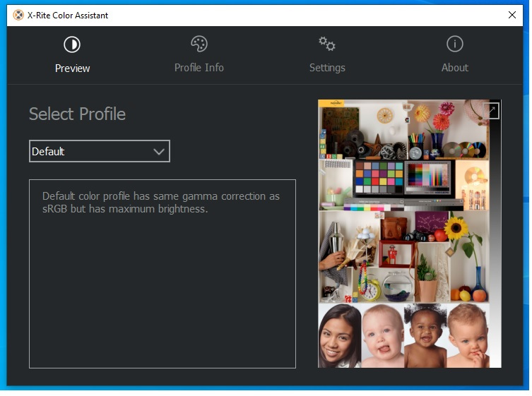The height and width of the screenshot is (396, 532).
Task: Click the About info circle icon
Action: pyautogui.click(x=454, y=44)
